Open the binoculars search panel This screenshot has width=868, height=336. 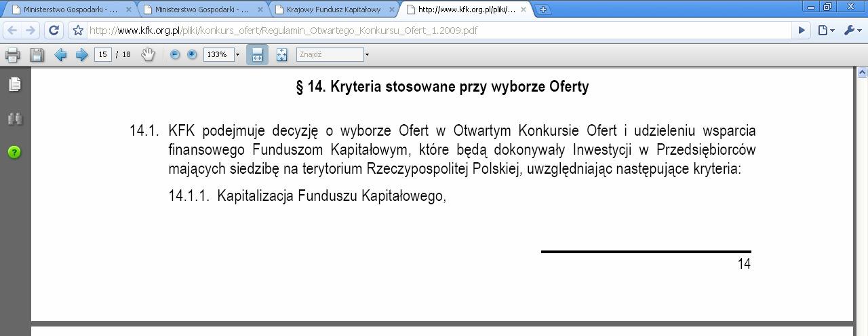point(14,119)
